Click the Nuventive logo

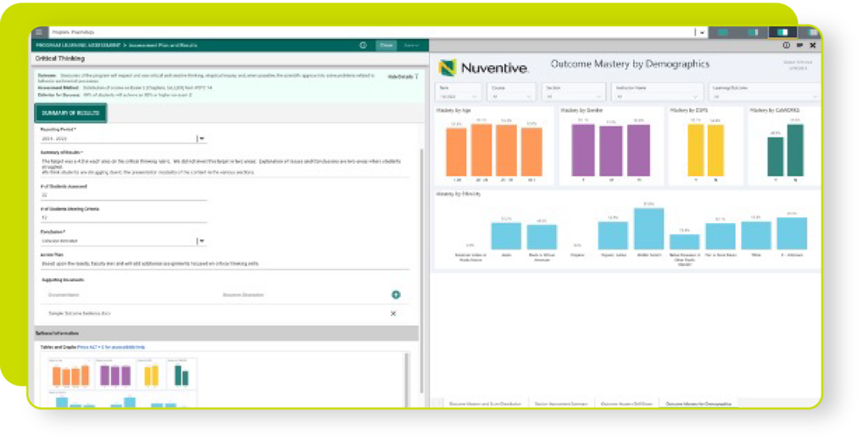[x=483, y=68]
